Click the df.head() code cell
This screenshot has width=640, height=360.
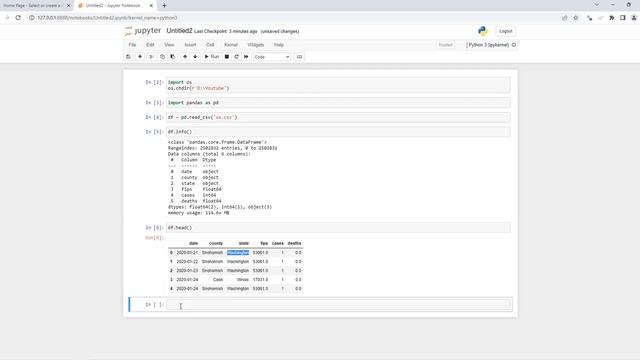point(338,227)
